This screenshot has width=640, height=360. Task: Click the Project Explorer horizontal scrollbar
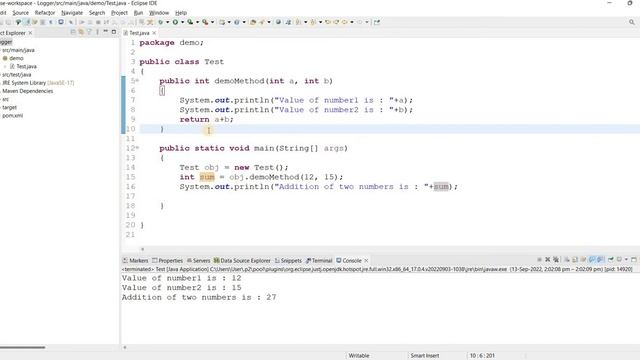point(22,347)
